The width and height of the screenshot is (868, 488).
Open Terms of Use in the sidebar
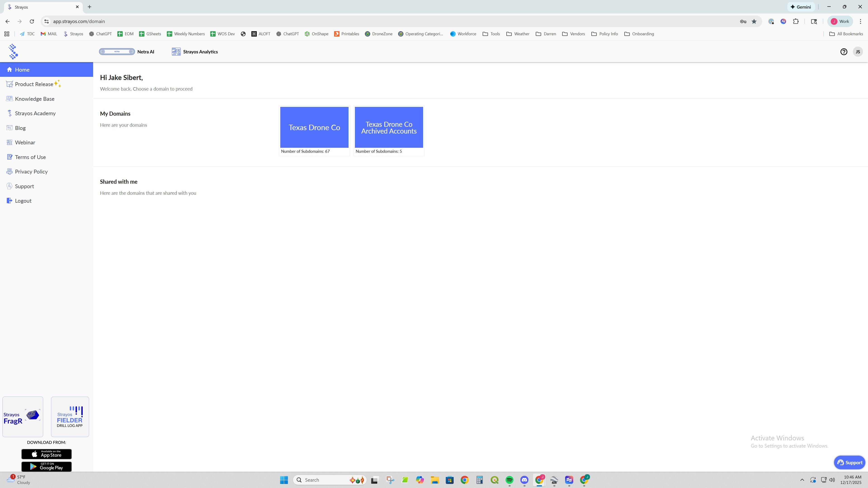tap(26, 157)
